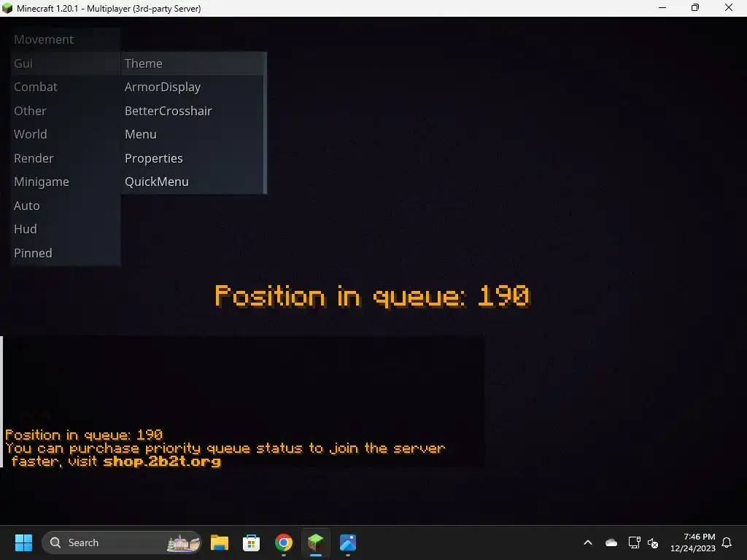Click the Minecraft grass block title bar icon
The image size is (747, 560).
click(x=7, y=8)
